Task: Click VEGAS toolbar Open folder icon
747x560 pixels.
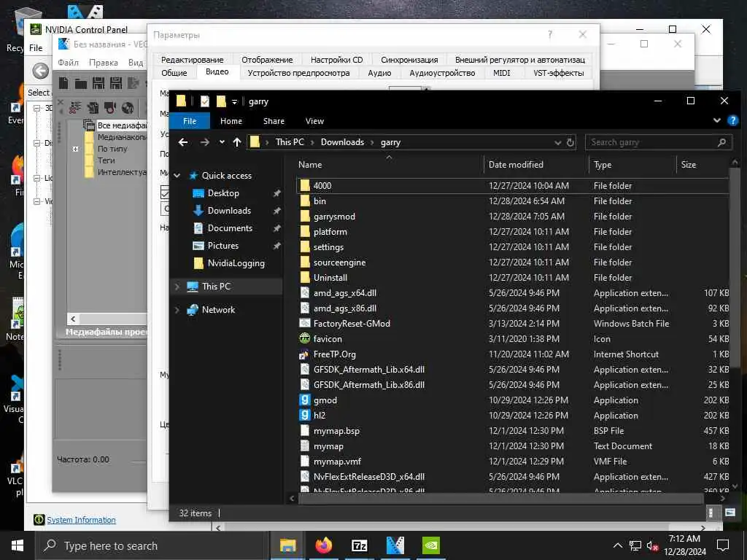Action: (x=81, y=84)
